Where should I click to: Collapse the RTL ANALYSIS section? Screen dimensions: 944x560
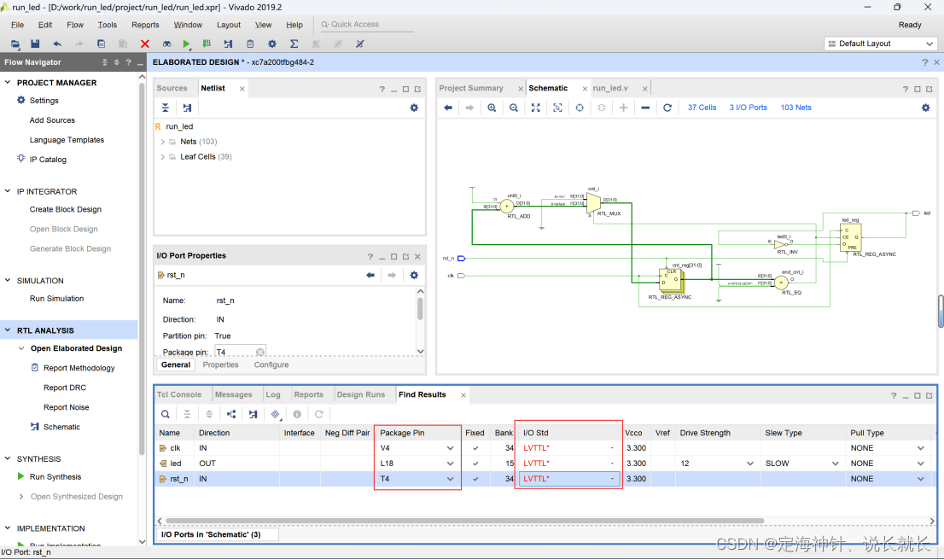[8, 330]
